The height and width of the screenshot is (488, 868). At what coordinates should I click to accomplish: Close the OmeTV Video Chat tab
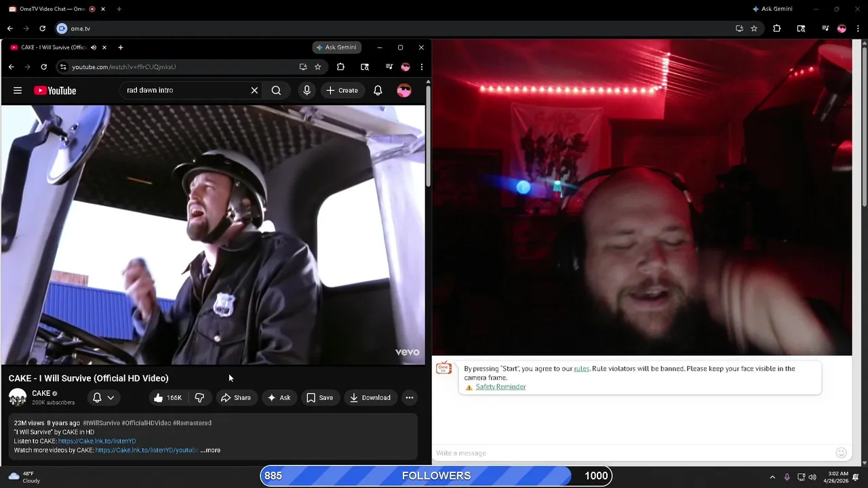[x=103, y=9]
